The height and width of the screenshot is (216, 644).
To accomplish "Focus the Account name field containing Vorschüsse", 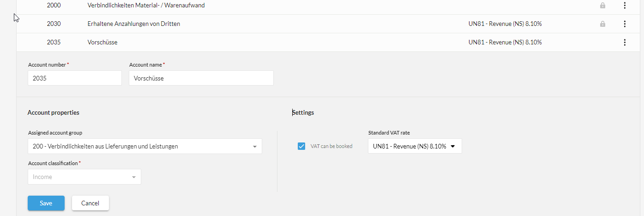I will tap(201, 78).
